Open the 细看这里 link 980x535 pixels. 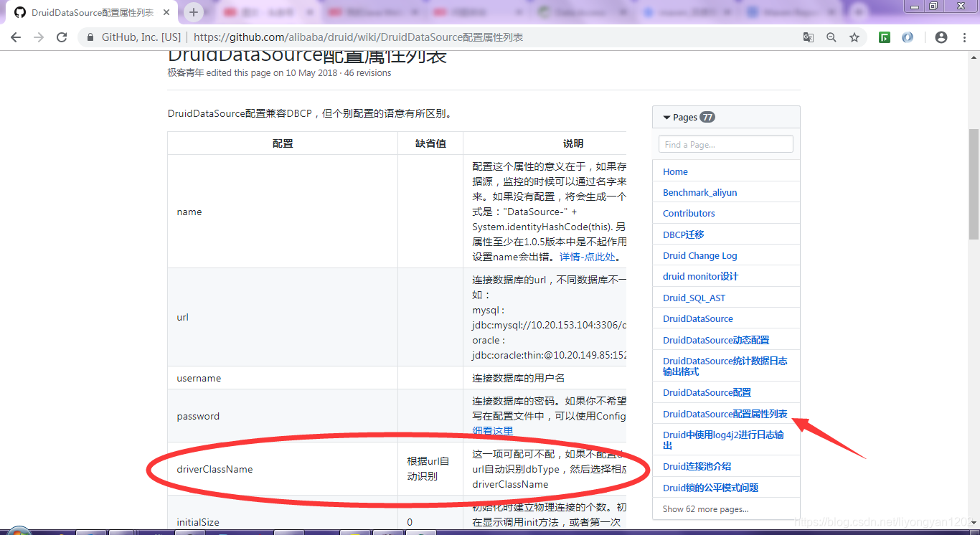(492, 431)
